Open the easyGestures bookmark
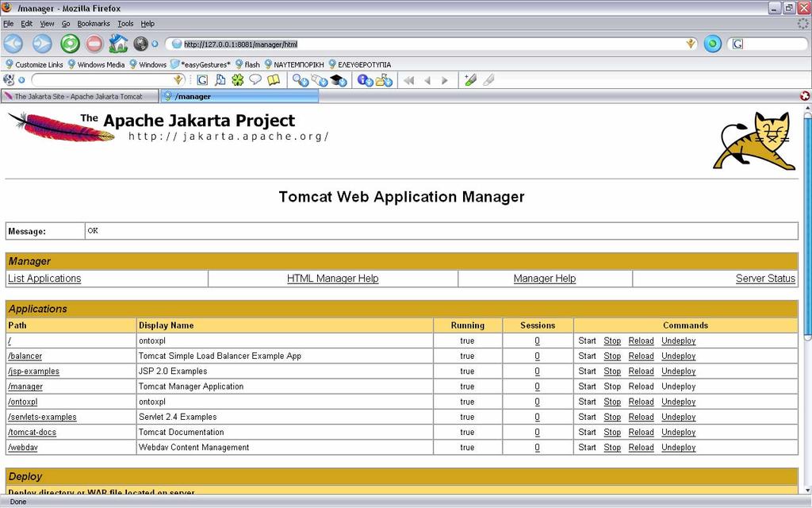The height and width of the screenshot is (508, 812). click(201, 64)
